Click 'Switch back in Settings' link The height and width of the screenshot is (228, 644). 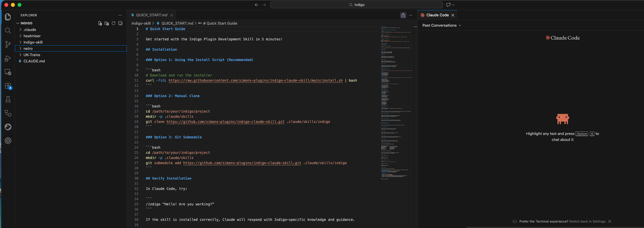pos(588,221)
